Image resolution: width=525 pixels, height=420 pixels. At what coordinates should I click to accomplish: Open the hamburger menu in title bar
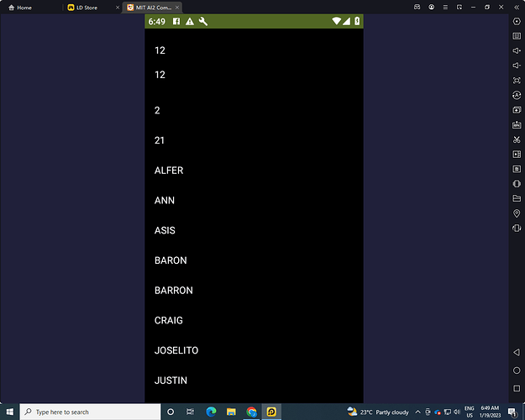point(445,7)
